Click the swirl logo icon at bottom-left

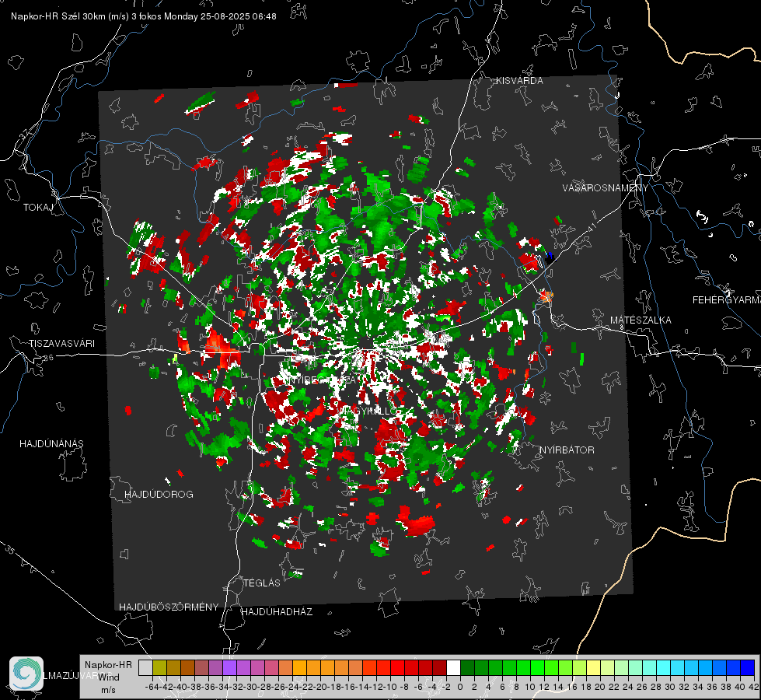[x=26, y=674]
